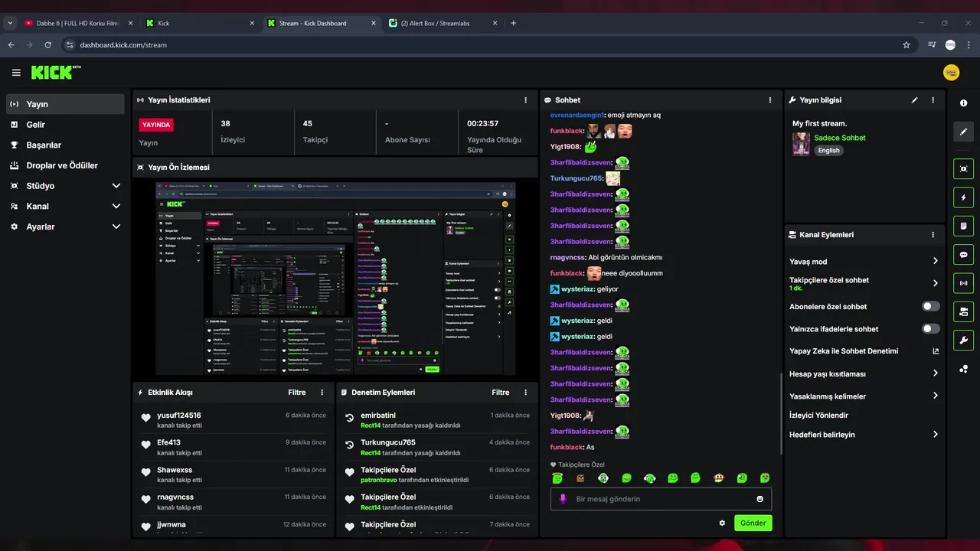Screen dimensions: 980x551
Task: Pick the heart-eyes green emote
Action: click(764, 478)
